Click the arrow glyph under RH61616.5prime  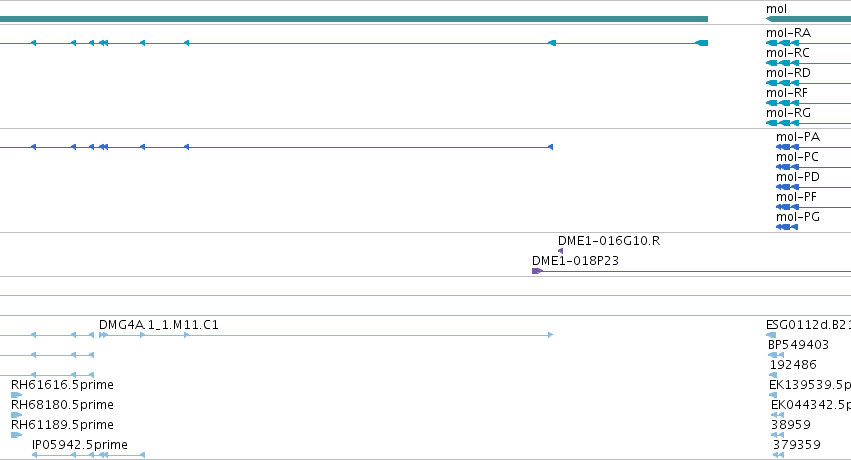pos(16,395)
